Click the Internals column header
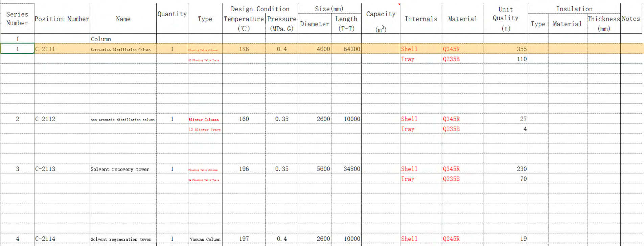 (421, 19)
